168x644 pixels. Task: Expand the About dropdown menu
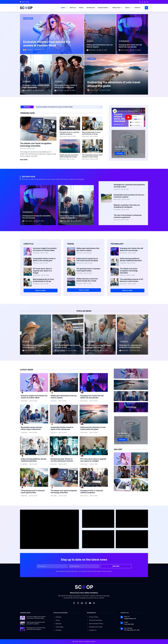(128, 8)
